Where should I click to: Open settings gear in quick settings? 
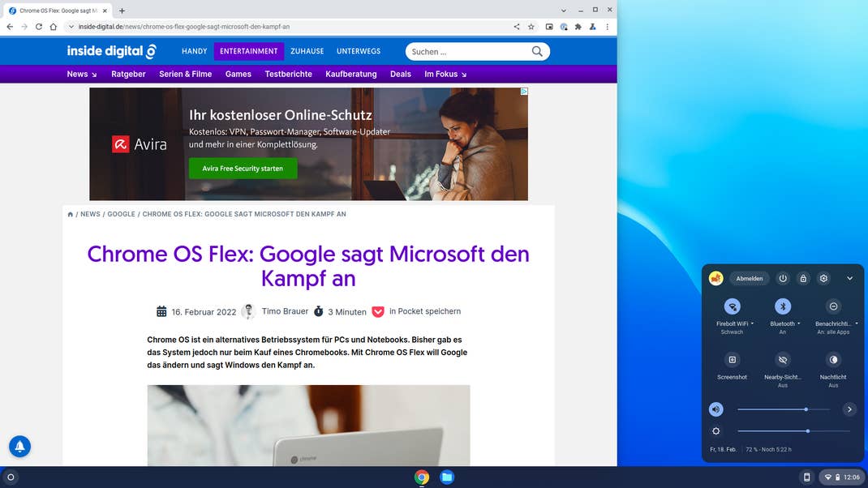click(x=823, y=278)
